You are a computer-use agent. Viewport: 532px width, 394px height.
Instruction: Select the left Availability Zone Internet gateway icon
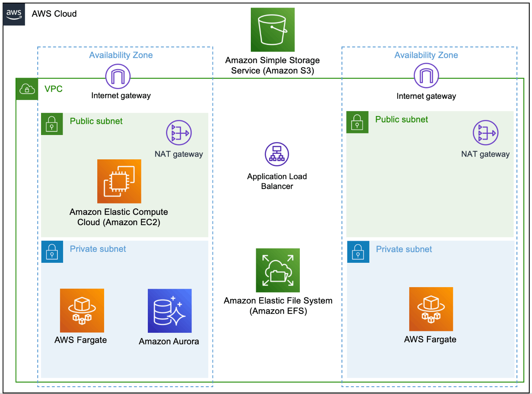click(x=118, y=76)
